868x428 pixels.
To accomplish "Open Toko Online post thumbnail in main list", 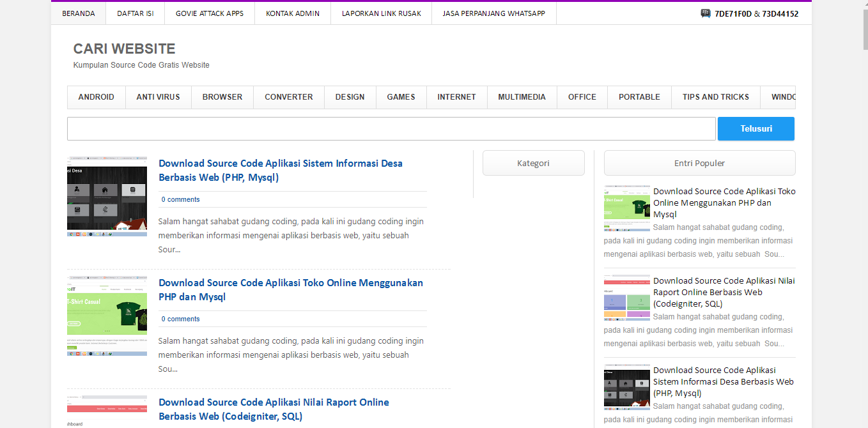I will point(107,316).
